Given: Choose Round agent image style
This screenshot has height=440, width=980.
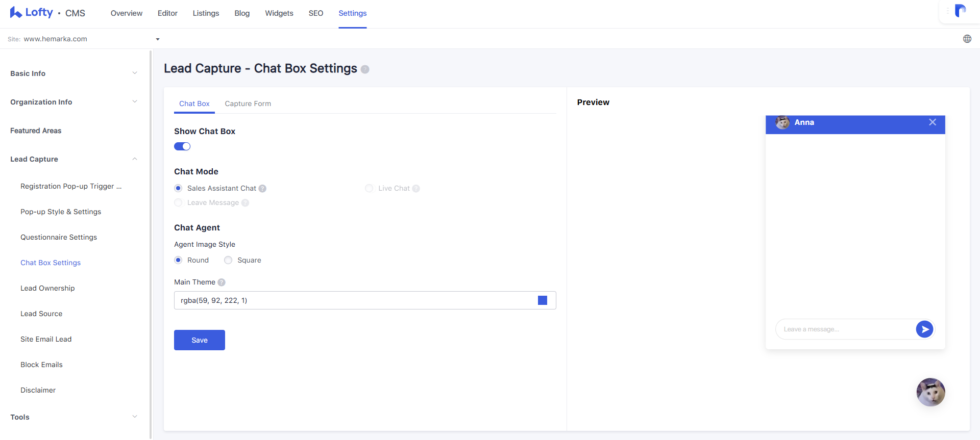Looking at the screenshot, I should pyautogui.click(x=178, y=261).
